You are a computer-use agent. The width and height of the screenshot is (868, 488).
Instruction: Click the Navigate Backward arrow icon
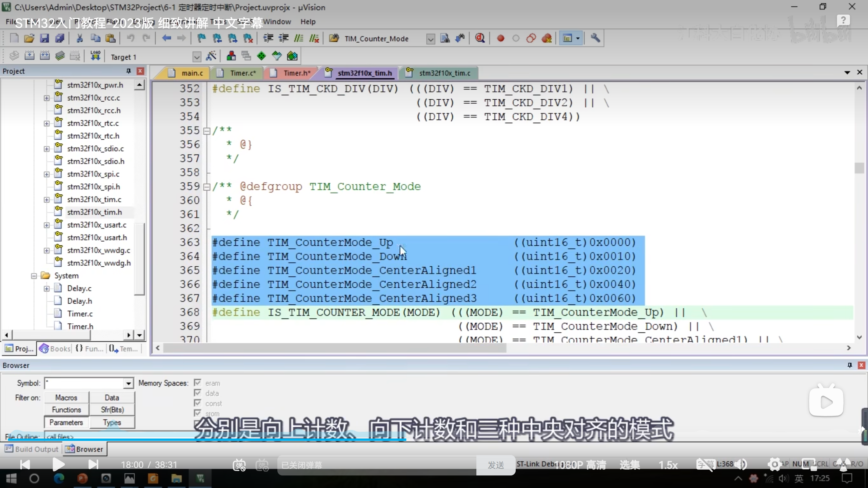[166, 38]
